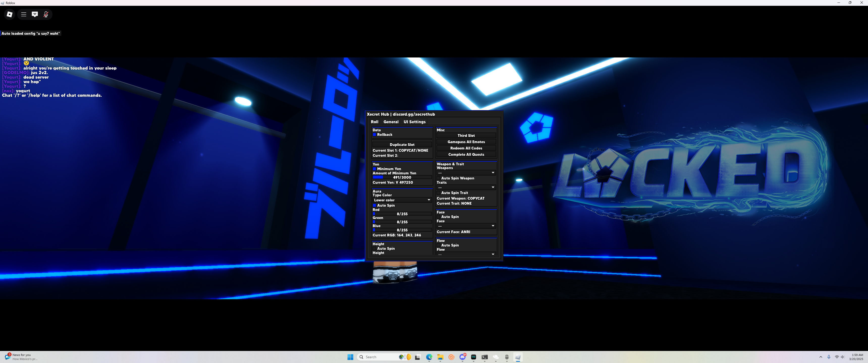Adjust the Amount of Minimum Yen slider
The width and height of the screenshot is (868, 363).
tap(402, 177)
